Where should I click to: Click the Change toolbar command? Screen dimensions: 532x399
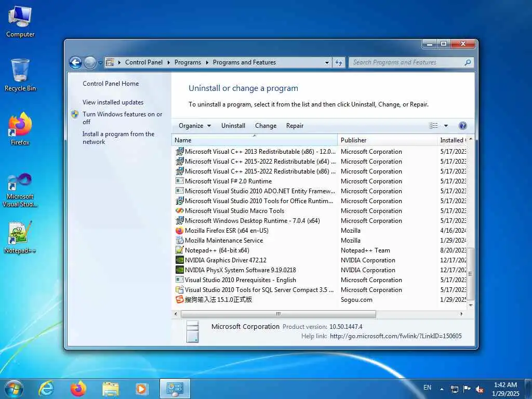point(265,126)
